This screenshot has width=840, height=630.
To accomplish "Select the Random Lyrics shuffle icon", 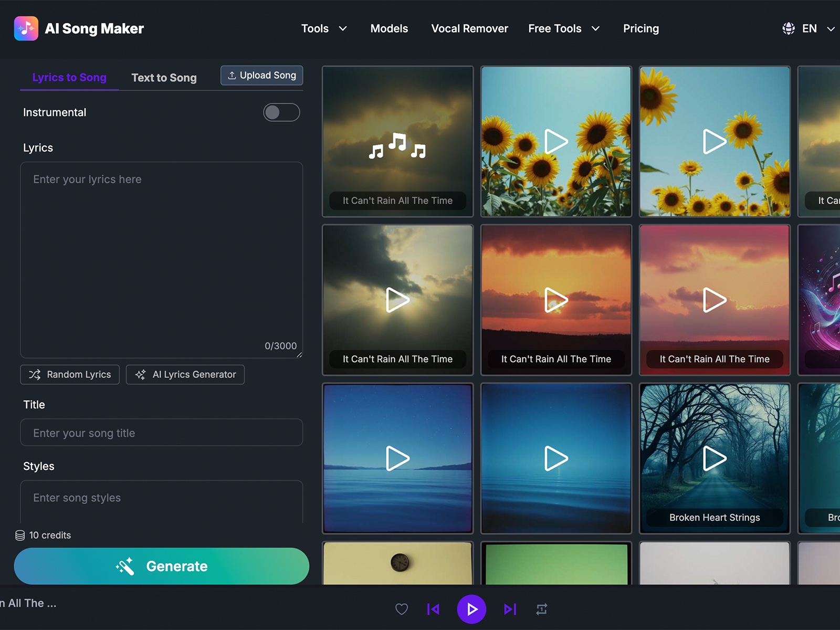I will pyautogui.click(x=34, y=374).
